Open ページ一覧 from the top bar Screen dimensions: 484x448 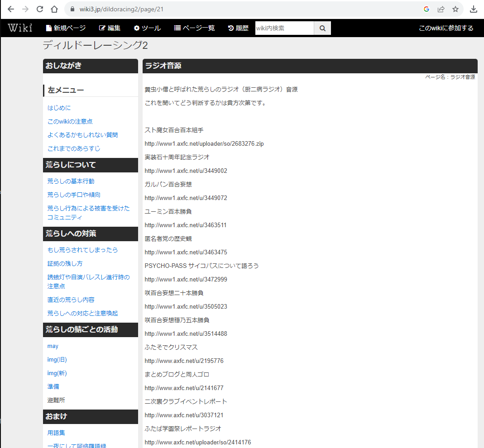tap(195, 28)
